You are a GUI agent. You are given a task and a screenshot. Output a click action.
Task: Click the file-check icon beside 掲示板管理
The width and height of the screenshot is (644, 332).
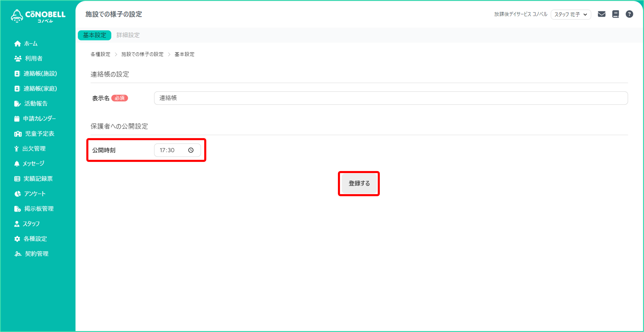click(x=17, y=209)
